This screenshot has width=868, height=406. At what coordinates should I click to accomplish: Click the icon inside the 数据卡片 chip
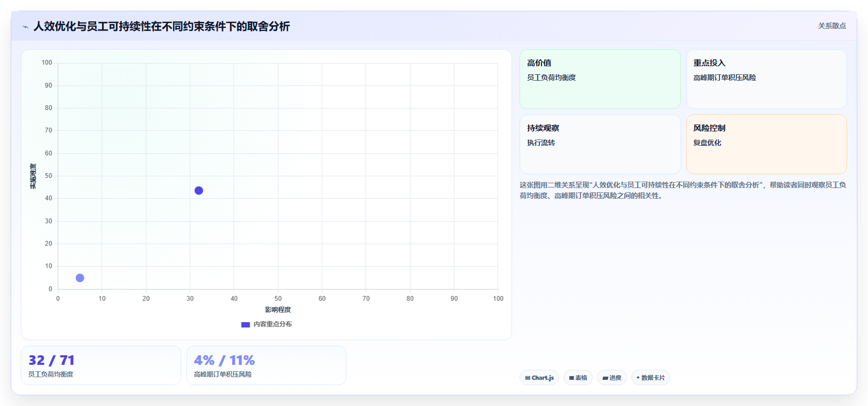[638, 378]
